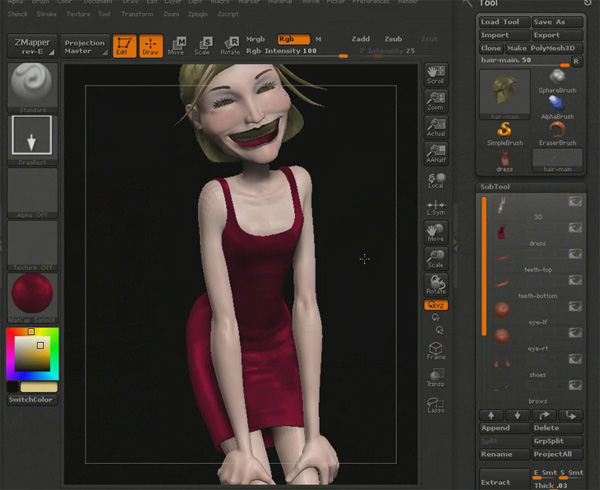Hide the eye-lf subtool eye icon
The width and height of the screenshot is (600, 490).
pos(575,306)
